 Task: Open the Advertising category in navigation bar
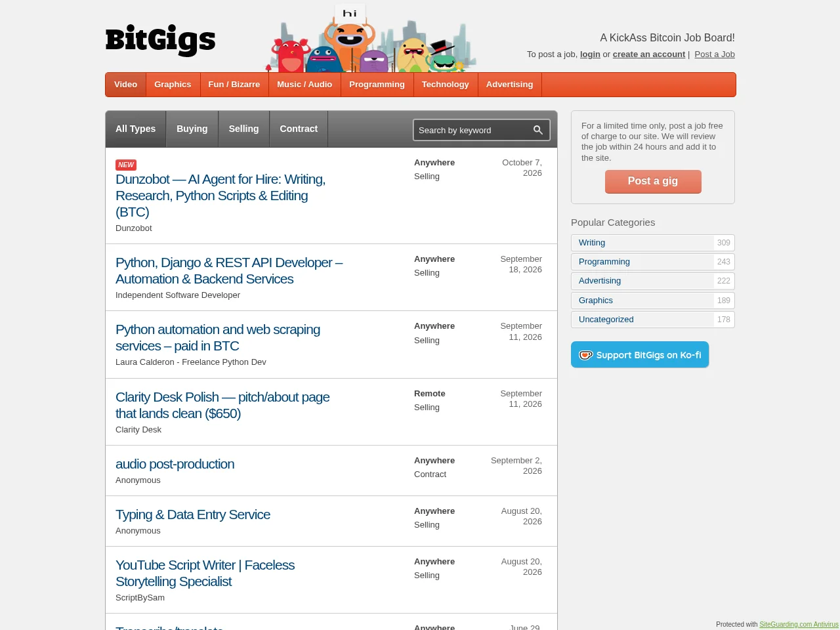point(509,85)
